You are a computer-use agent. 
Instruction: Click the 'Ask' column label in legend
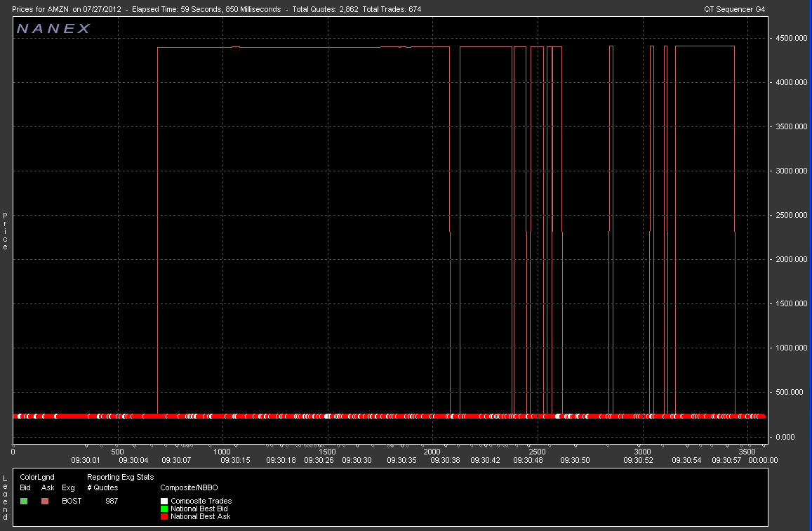[48, 487]
